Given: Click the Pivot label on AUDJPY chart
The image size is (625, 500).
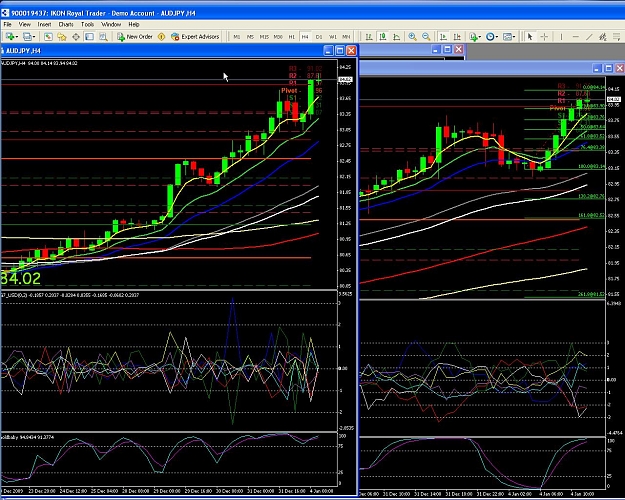Looking at the screenshot, I should pyautogui.click(x=289, y=91).
